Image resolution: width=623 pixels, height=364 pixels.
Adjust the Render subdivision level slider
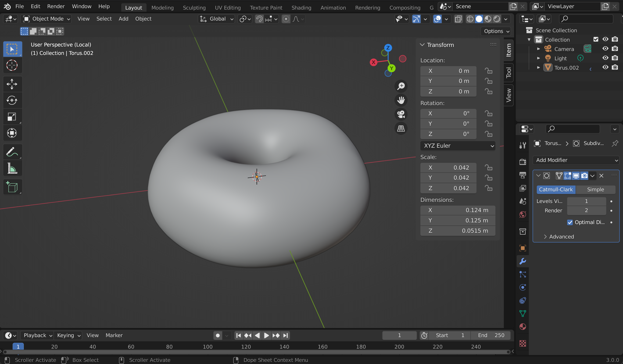[586, 210]
